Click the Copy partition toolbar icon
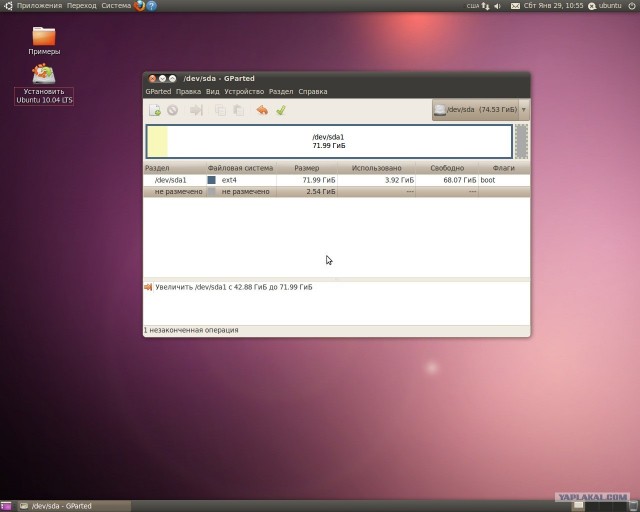Image resolution: width=640 pixels, height=512 pixels. [x=220, y=110]
